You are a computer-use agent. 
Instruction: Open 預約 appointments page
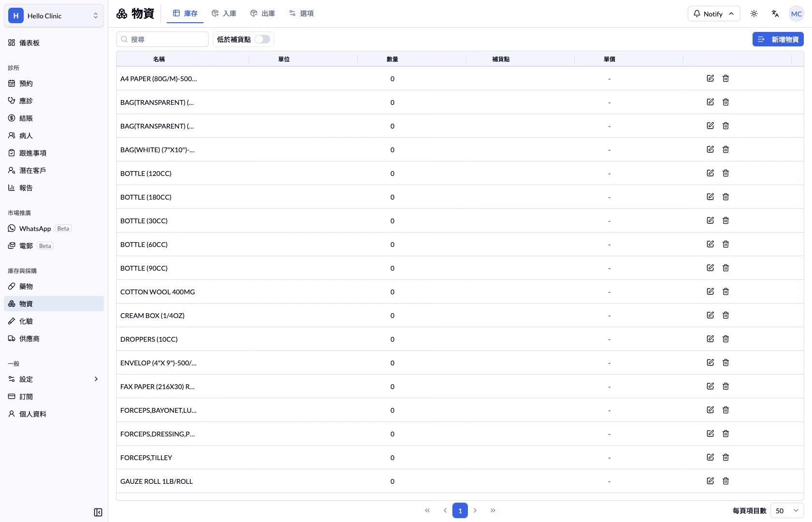[x=54, y=83]
